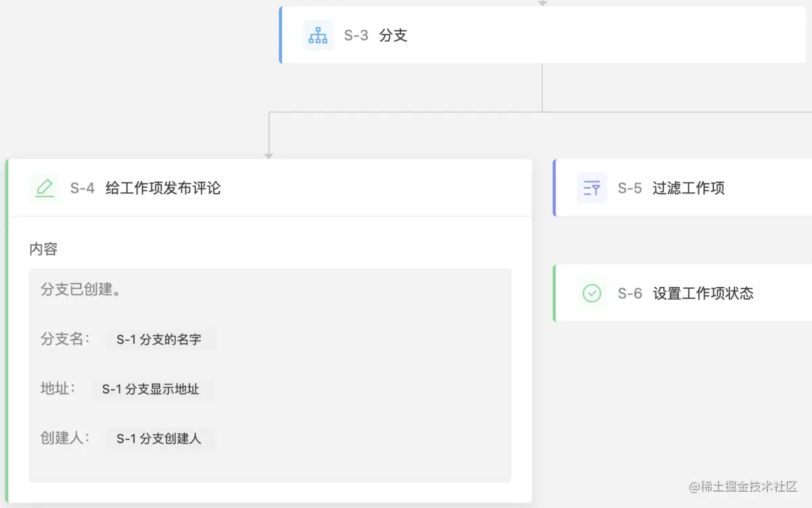The width and height of the screenshot is (812, 508).
Task: Click the green checkmark icon on S-6
Action: 592,293
